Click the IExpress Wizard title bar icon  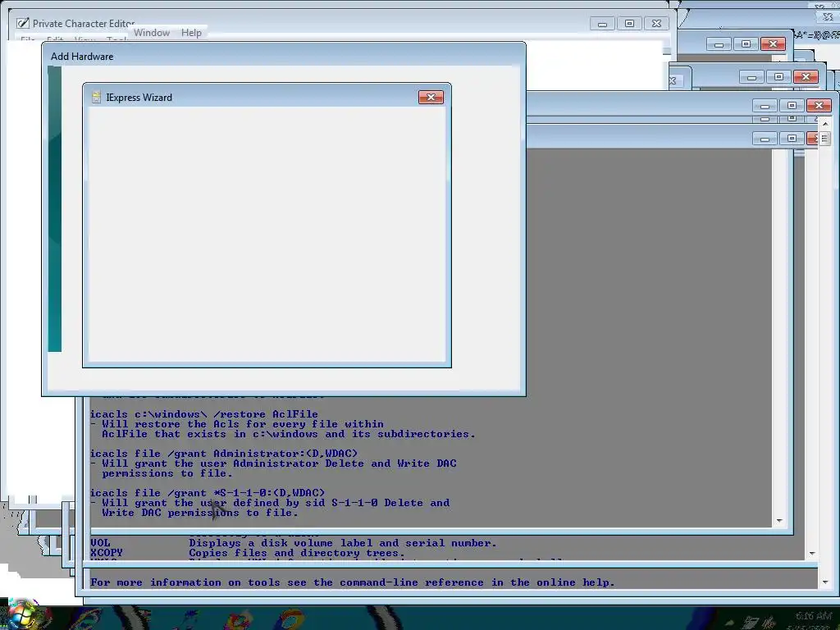point(97,97)
